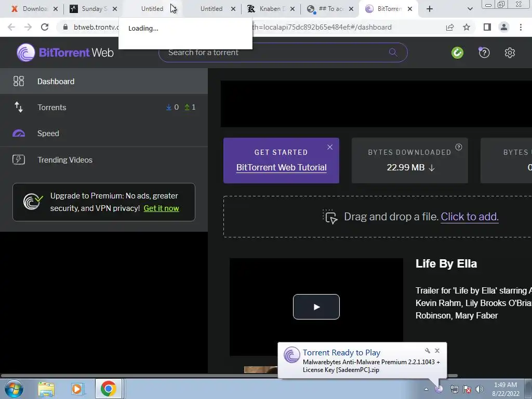
Task: Bookmark this page with star icon
Action: [x=467, y=27]
